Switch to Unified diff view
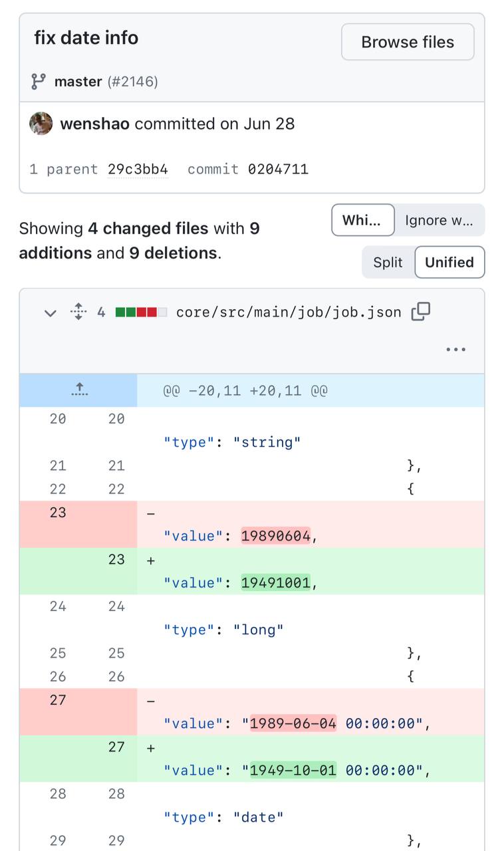The height and width of the screenshot is (851, 504). (449, 262)
